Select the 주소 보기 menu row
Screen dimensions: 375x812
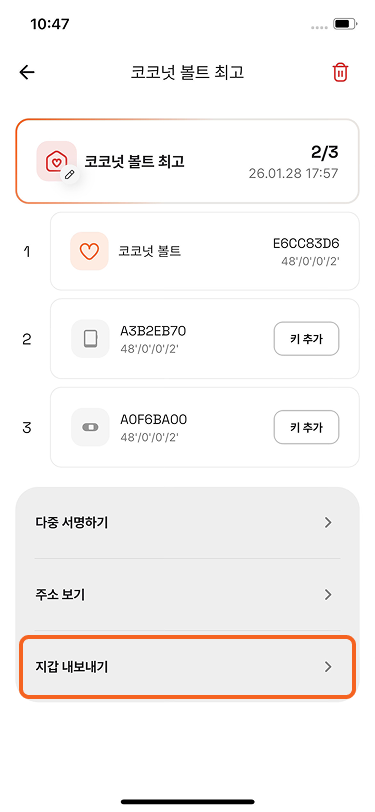pos(188,594)
